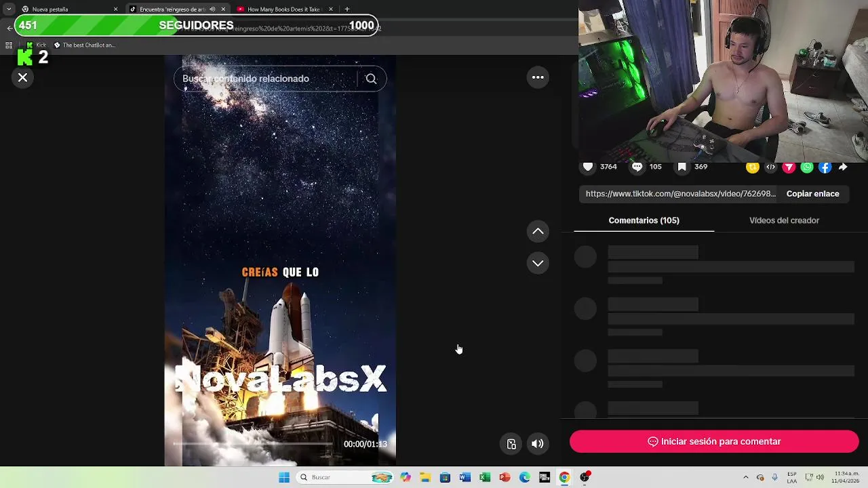Viewport: 868px width, 488px height.
Task: Share the video on WhatsApp
Action: (807, 167)
